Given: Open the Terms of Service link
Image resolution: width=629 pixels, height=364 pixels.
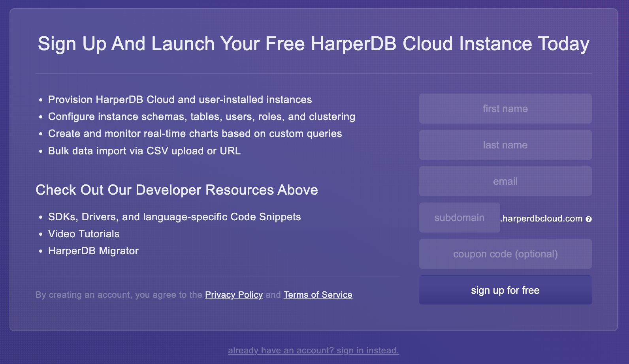Looking at the screenshot, I should (318, 295).
